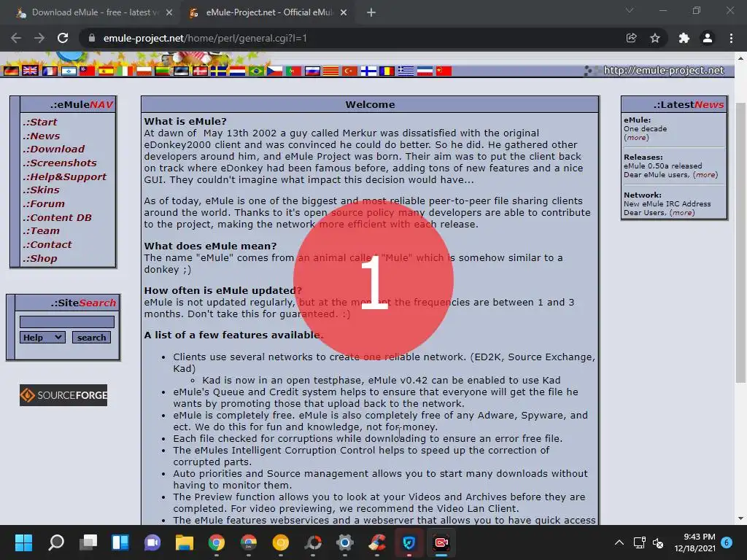Visit the .:Shop link

click(40, 259)
